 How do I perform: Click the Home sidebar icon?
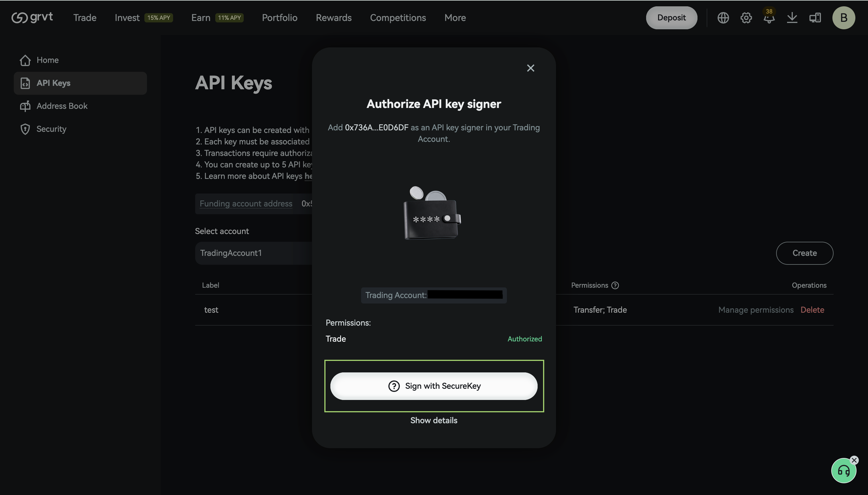click(x=25, y=60)
